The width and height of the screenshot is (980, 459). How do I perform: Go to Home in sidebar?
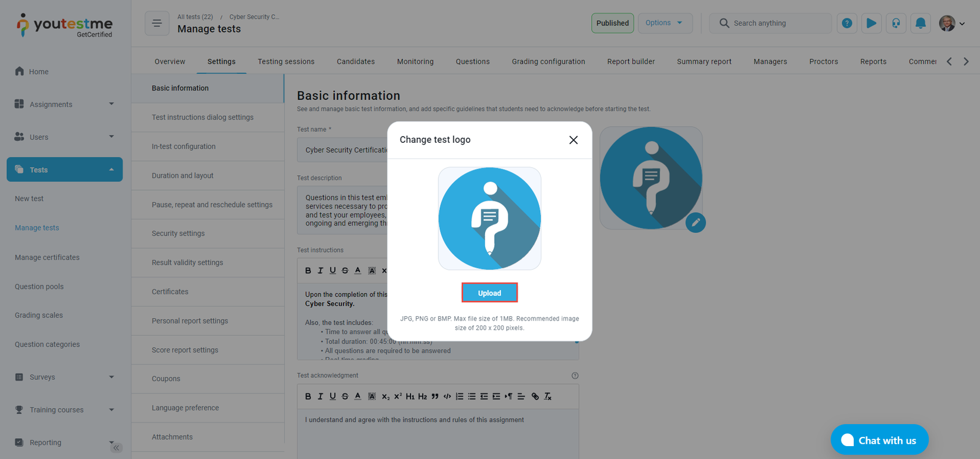(x=39, y=72)
